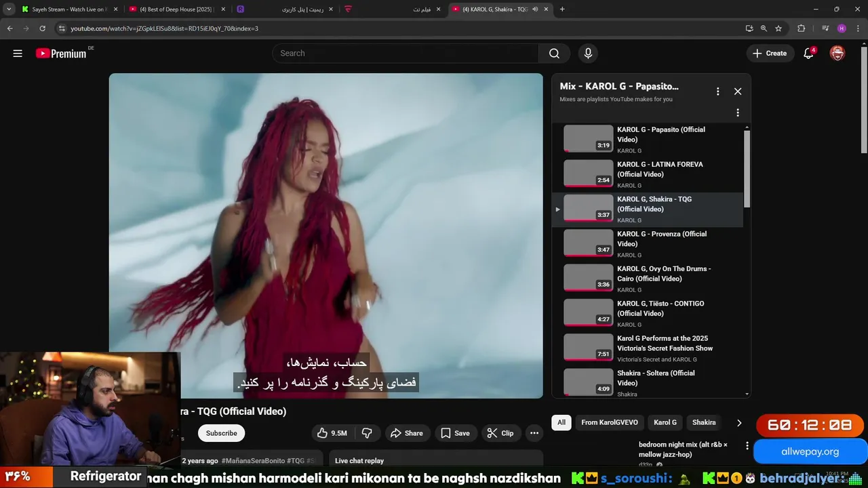Open Chrome three-dot menu
Image resolution: width=868 pixels, height=488 pixels.
click(858, 28)
